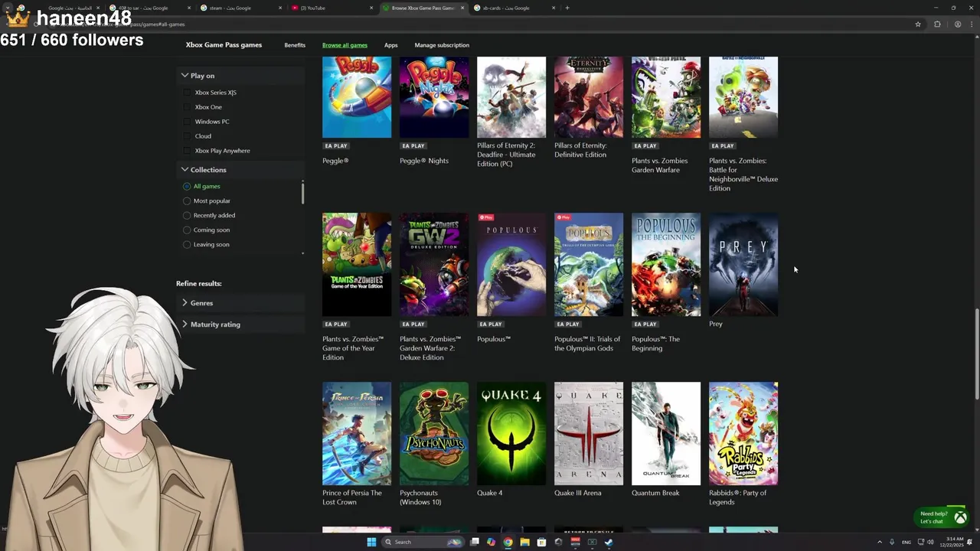Expand the Genres filter
Viewport: 980px width, 551px height.
tap(240, 303)
